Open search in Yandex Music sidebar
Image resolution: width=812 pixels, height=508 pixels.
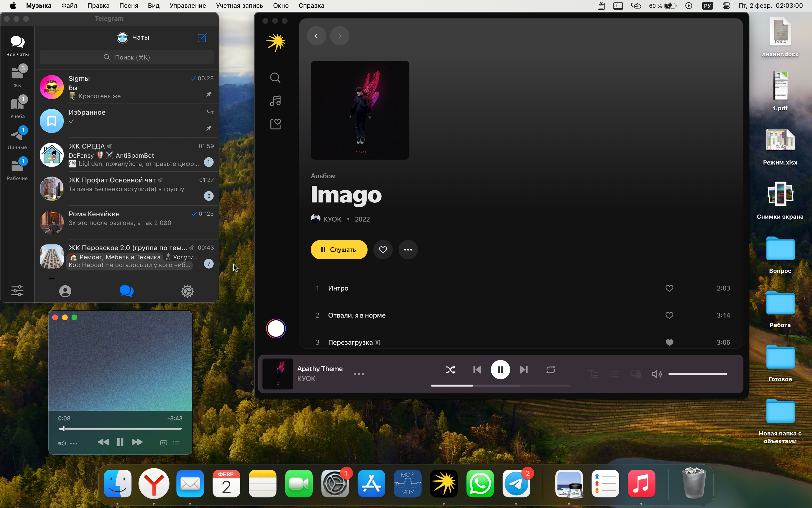[275, 78]
